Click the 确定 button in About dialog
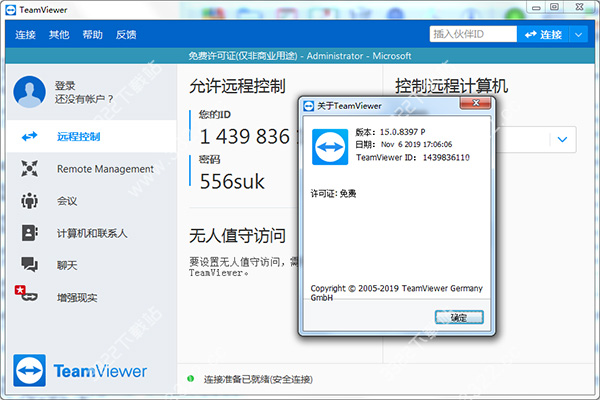The height and width of the screenshot is (400, 600). click(459, 317)
